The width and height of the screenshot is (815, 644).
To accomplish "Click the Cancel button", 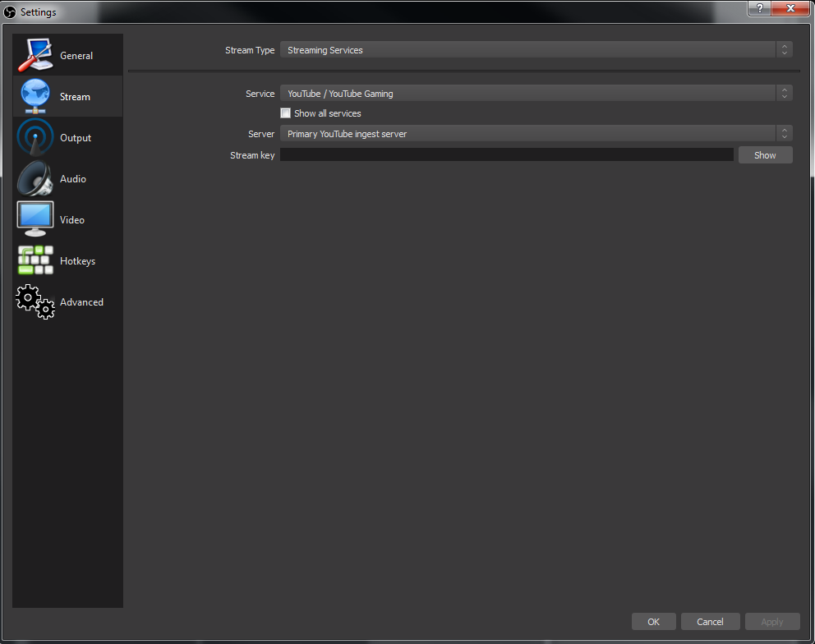I will click(710, 622).
